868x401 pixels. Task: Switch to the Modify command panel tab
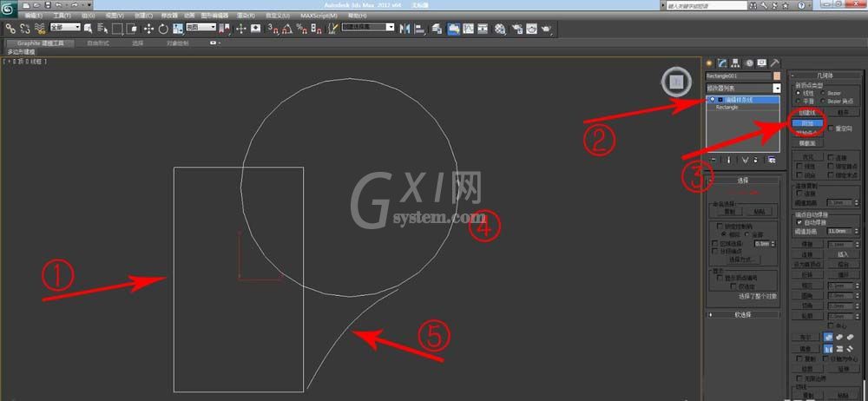pyautogui.click(x=722, y=63)
